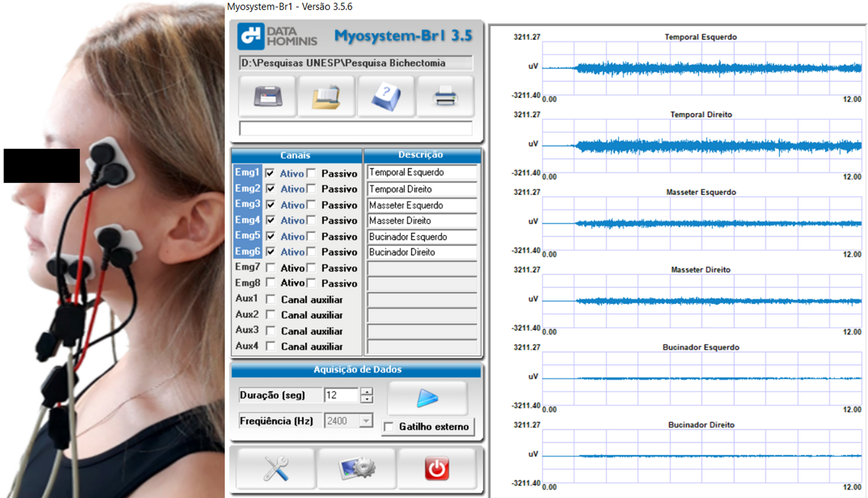
Task: Open the screen settings gear icon
Action: point(357,468)
